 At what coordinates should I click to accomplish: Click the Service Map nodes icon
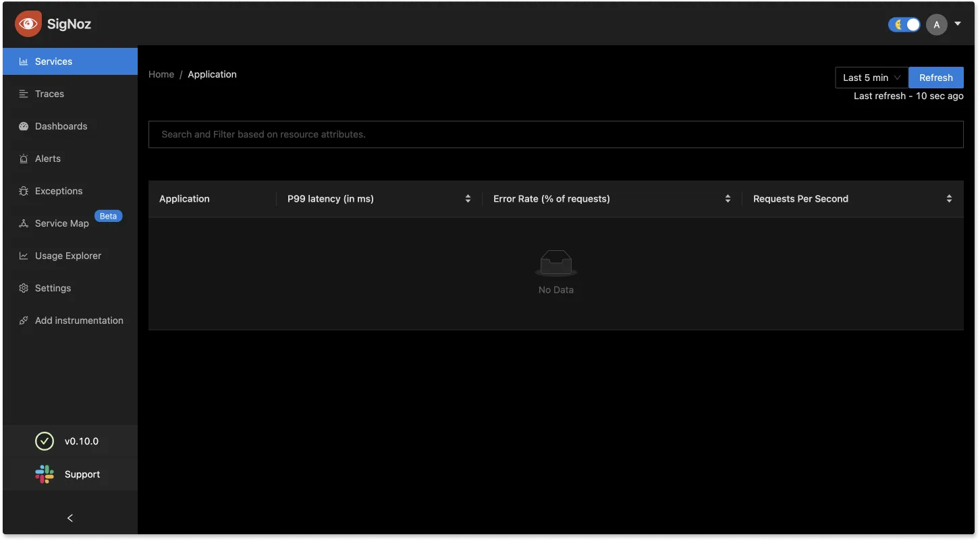tap(24, 223)
